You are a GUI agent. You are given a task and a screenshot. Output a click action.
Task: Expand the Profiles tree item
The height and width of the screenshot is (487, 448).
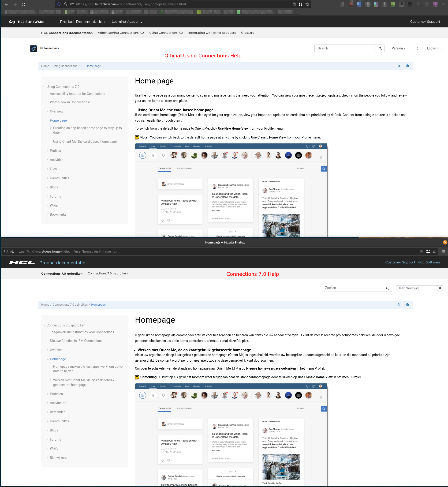pos(48,151)
